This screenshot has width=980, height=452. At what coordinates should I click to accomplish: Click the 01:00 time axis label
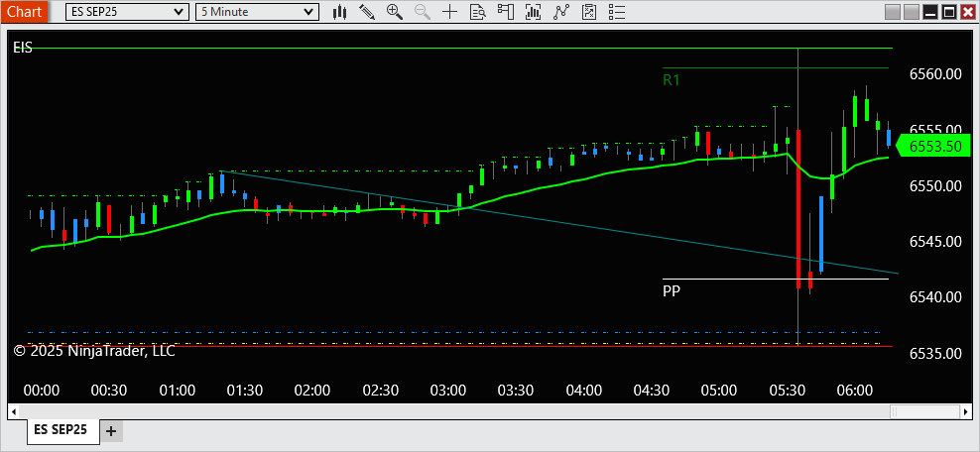point(177,391)
